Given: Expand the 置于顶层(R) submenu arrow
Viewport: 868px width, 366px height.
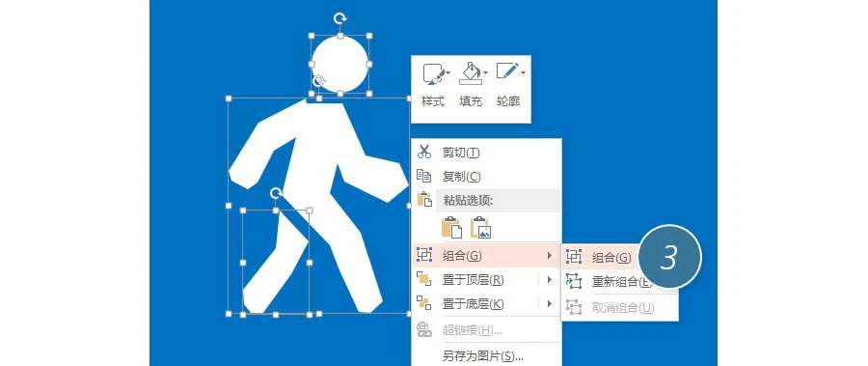Looking at the screenshot, I should point(549,279).
